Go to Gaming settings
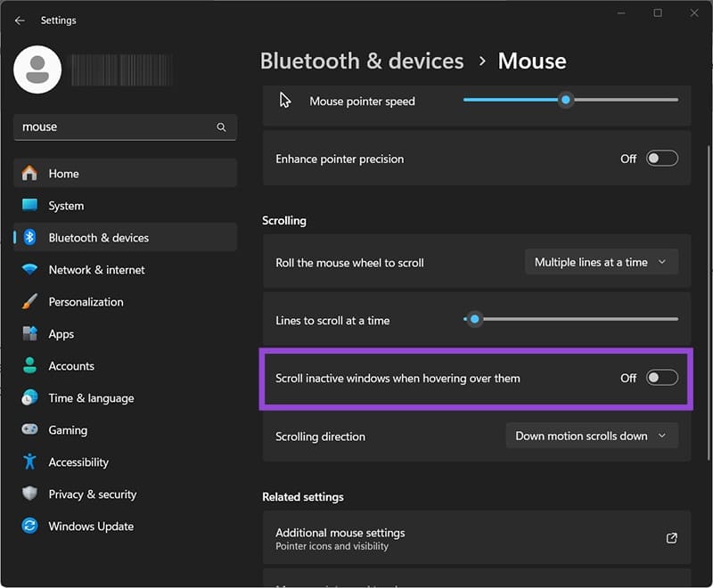This screenshot has width=713, height=588. 125,429
